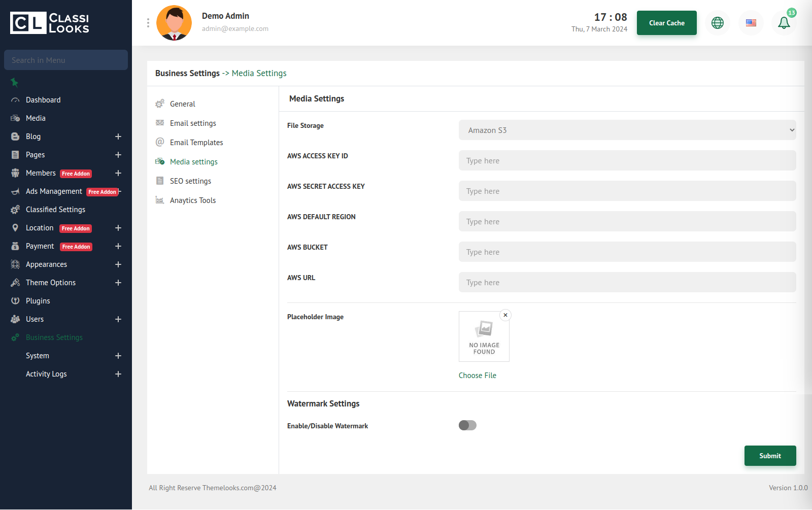Expand the Theme Options submenu

click(x=118, y=283)
